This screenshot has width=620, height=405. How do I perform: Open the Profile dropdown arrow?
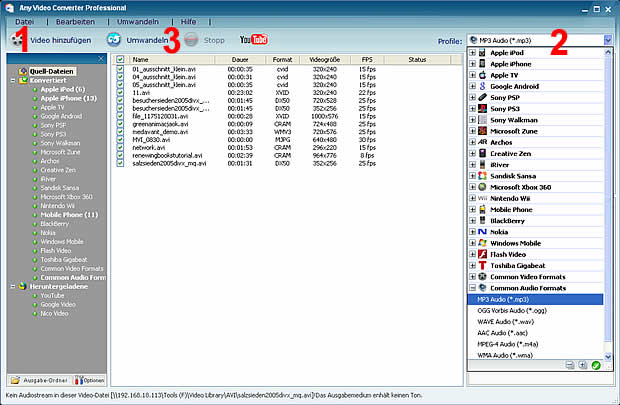[x=608, y=40]
